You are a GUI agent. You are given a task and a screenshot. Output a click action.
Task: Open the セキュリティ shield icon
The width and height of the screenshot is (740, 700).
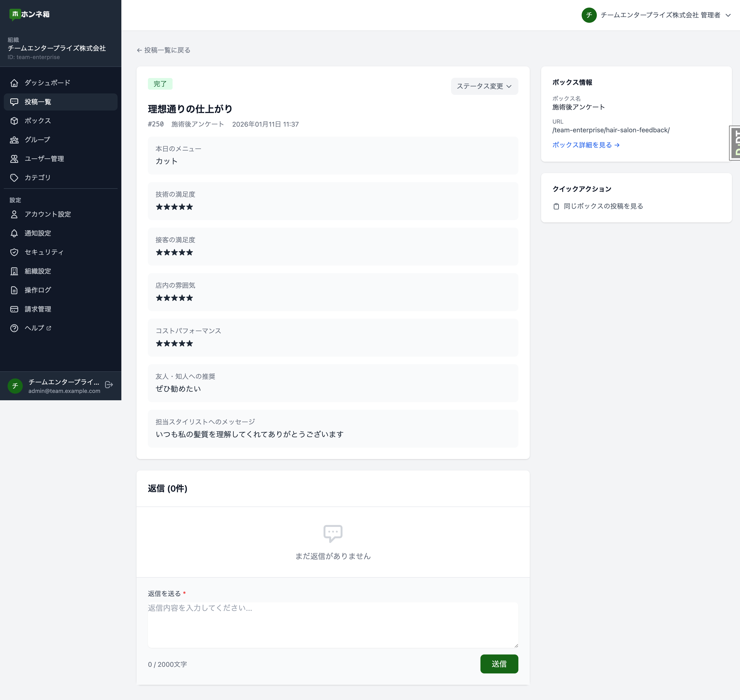[14, 252]
